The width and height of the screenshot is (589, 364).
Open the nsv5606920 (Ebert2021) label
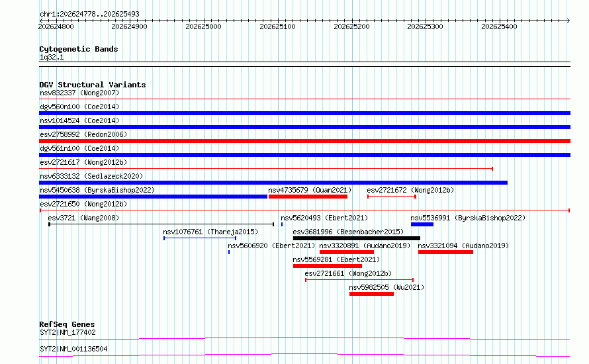pos(271,246)
